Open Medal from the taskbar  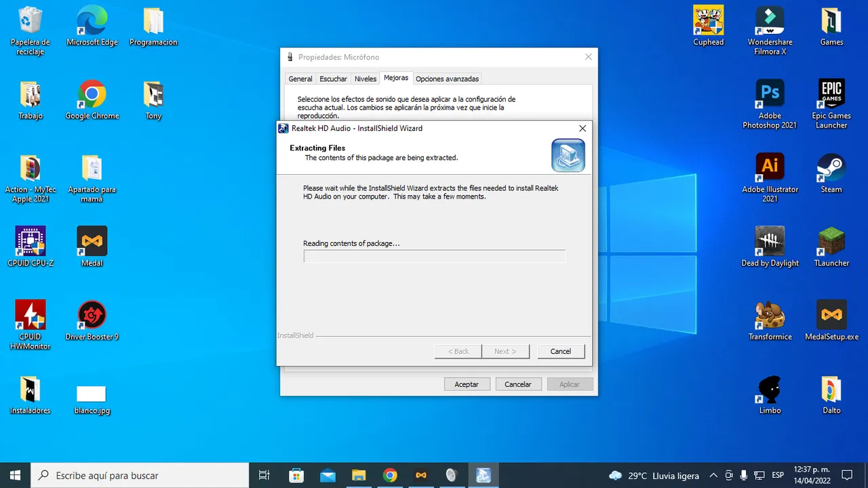click(421, 475)
